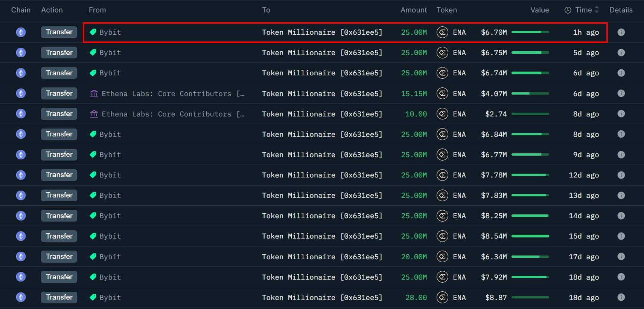This screenshot has width=644, height=309.
Task: Click the value bar next to $7.92M
Action: pyautogui.click(x=530, y=277)
